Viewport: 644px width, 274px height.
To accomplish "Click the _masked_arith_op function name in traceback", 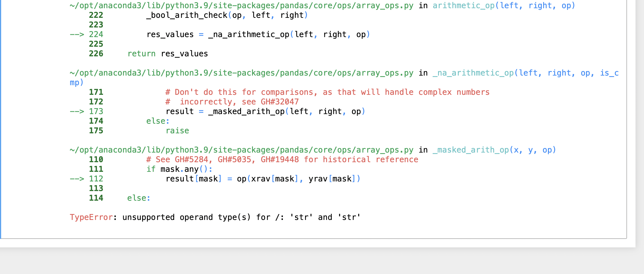I will (x=471, y=150).
